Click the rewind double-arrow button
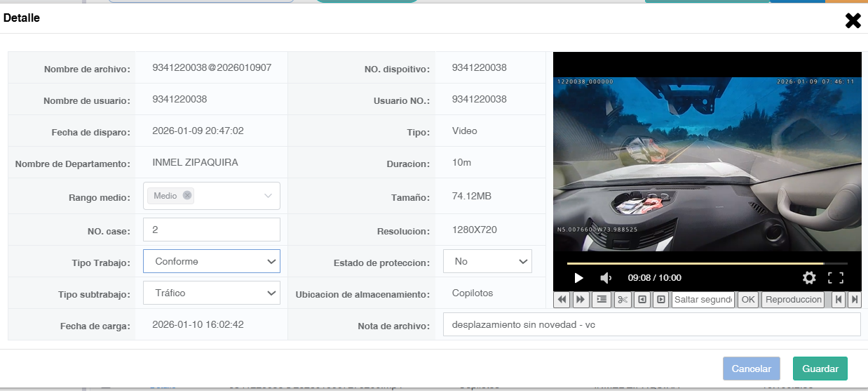 tap(562, 300)
